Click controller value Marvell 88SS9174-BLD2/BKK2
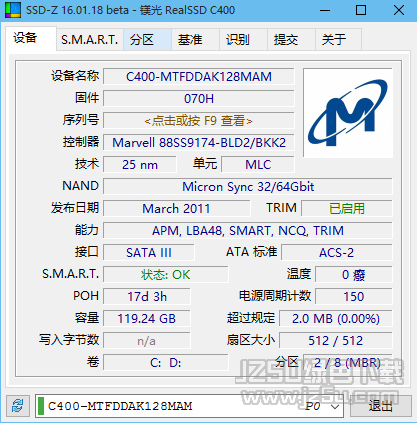The height and width of the screenshot is (423, 417). point(199,143)
